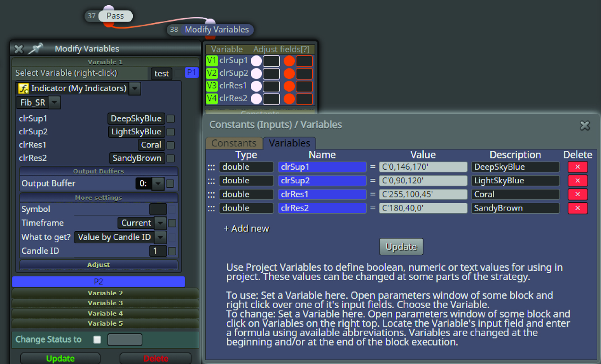The height and width of the screenshot is (364, 601).
Task: Click the bottom red connector of the Pass node
Action: (109, 24)
